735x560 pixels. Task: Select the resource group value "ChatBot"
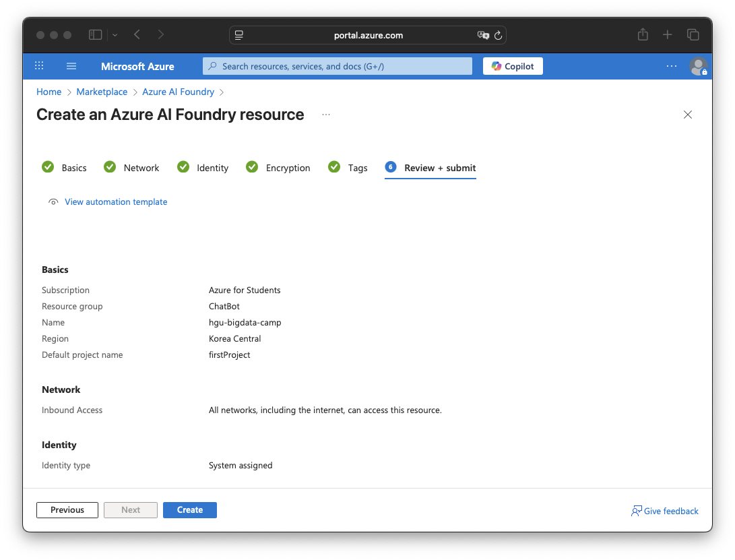(224, 306)
